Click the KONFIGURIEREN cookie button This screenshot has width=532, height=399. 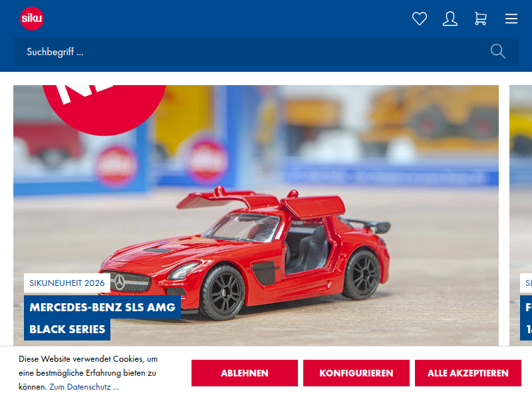pos(356,373)
